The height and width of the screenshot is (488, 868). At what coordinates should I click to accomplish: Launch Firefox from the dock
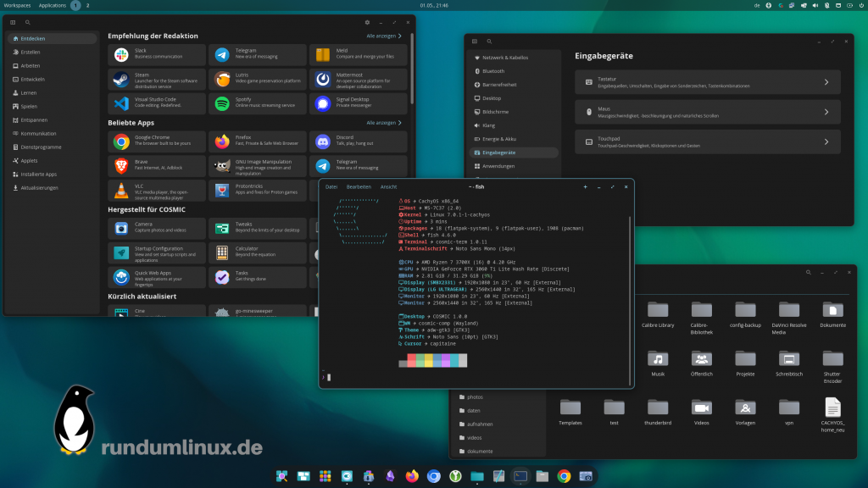point(412,476)
